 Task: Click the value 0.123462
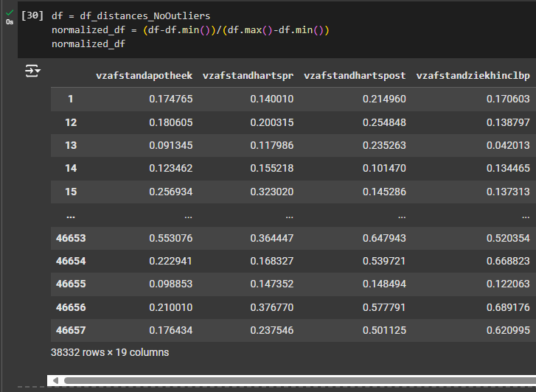171,168
